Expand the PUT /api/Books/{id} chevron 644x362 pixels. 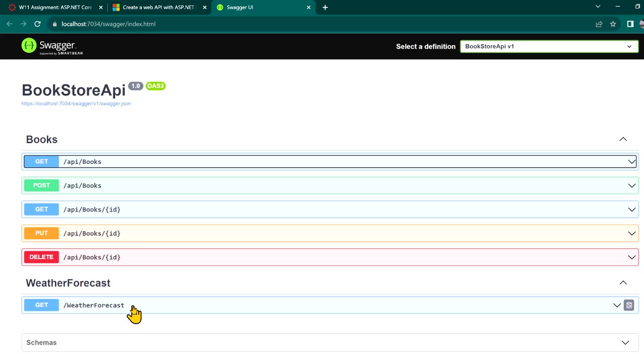click(x=631, y=233)
